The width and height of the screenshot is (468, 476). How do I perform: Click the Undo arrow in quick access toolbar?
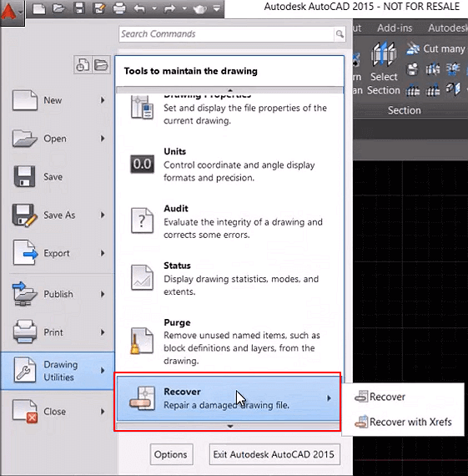point(139,8)
